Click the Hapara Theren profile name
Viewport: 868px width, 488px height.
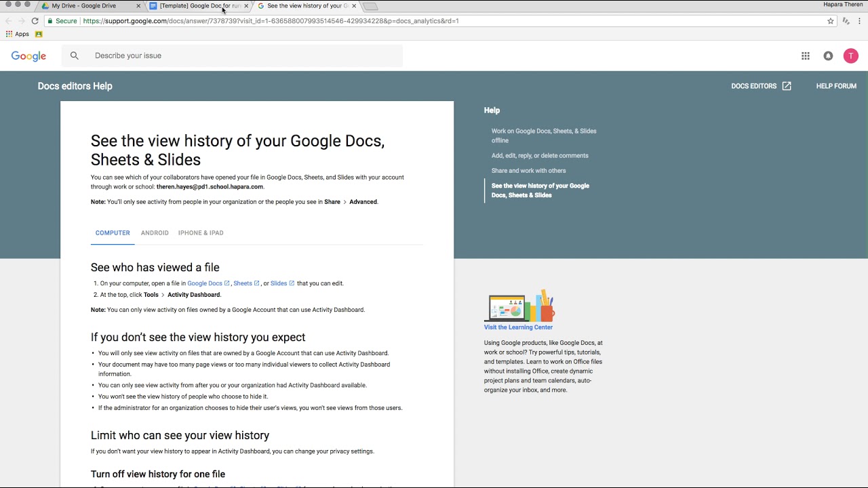843,5
